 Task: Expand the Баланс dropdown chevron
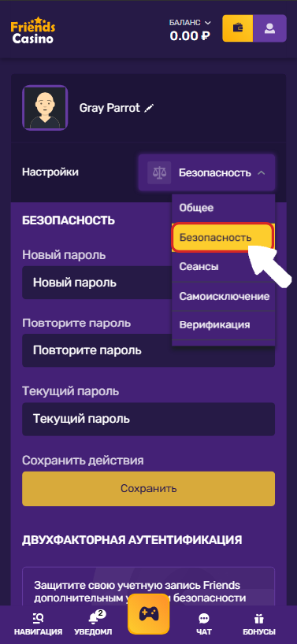click(x=207, y=23)
